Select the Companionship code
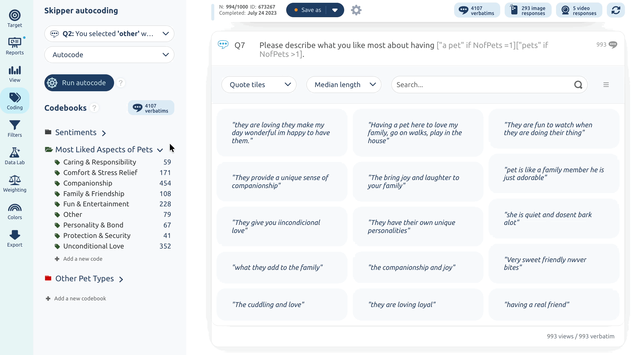 point(112,183)
